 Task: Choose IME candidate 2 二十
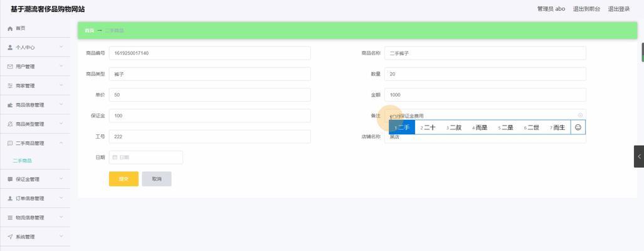tap(428, 127)
